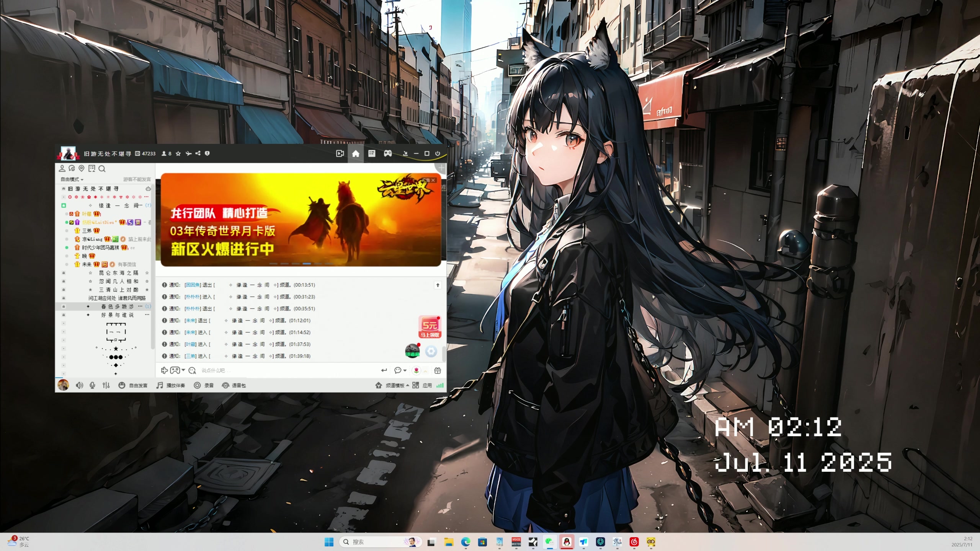This screenshot has width=980, height=551.
Task: Open the channel list layout icon
Action: click(x=372, y=153)
